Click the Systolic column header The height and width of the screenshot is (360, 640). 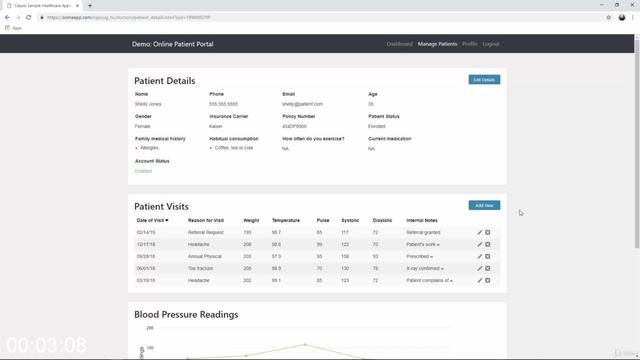point(350,220)
